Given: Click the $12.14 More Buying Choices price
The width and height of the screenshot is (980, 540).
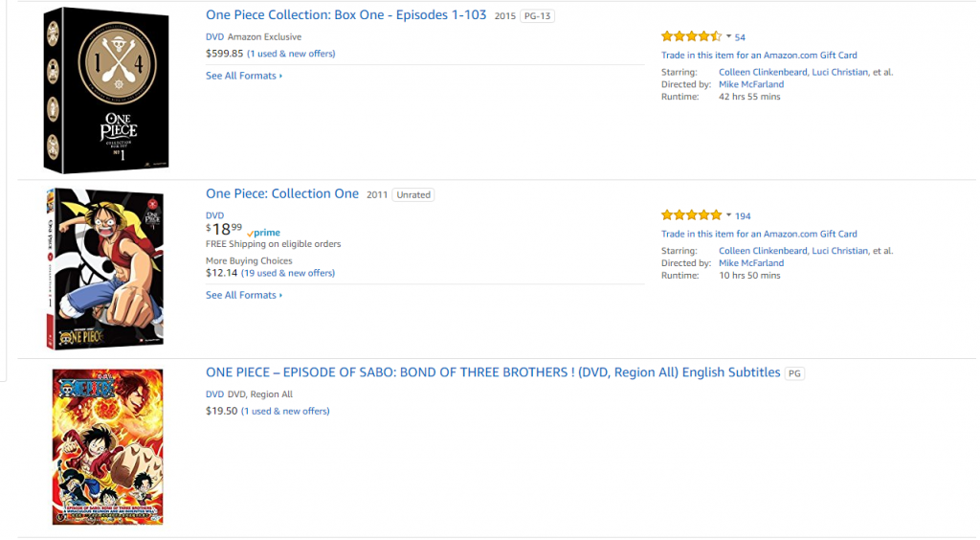Looking at the screenshot, I should click(221, 273).
